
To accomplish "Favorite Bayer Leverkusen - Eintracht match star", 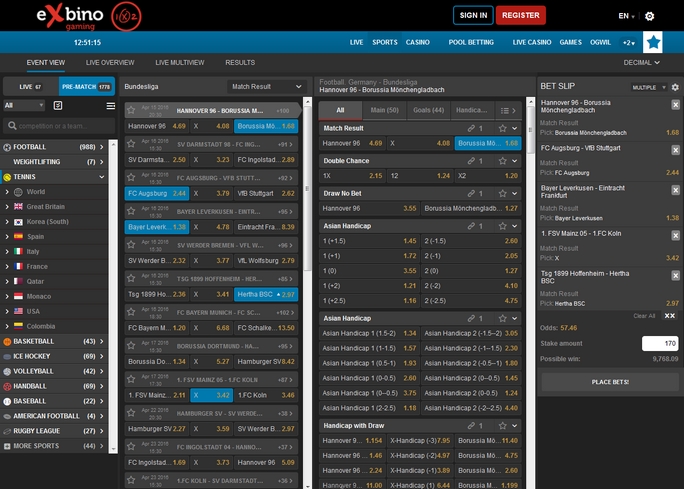I will (131, 211).
